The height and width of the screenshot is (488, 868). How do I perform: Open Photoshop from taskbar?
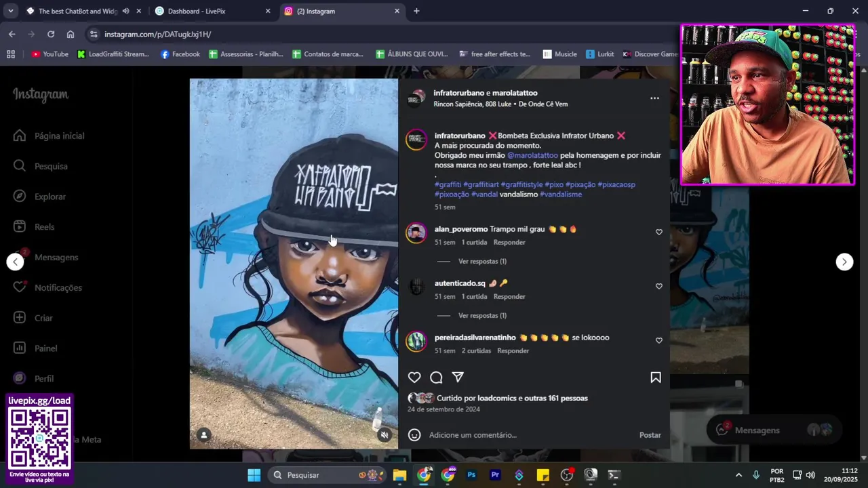coord(471,475)
